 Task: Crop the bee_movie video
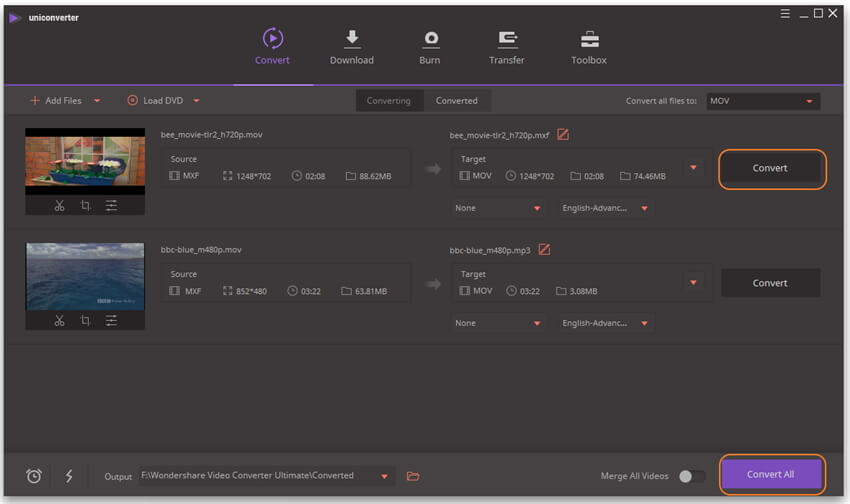tap(85, 205)
